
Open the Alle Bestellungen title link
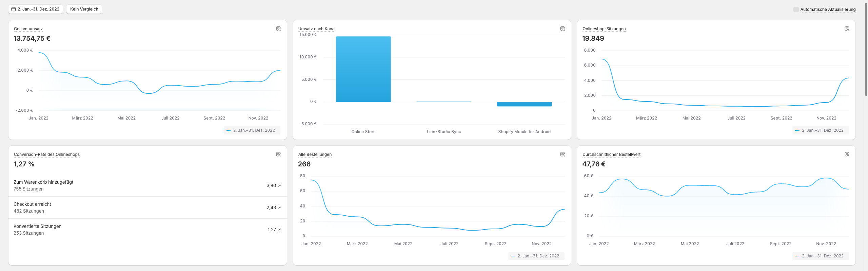tap(315, 155)
